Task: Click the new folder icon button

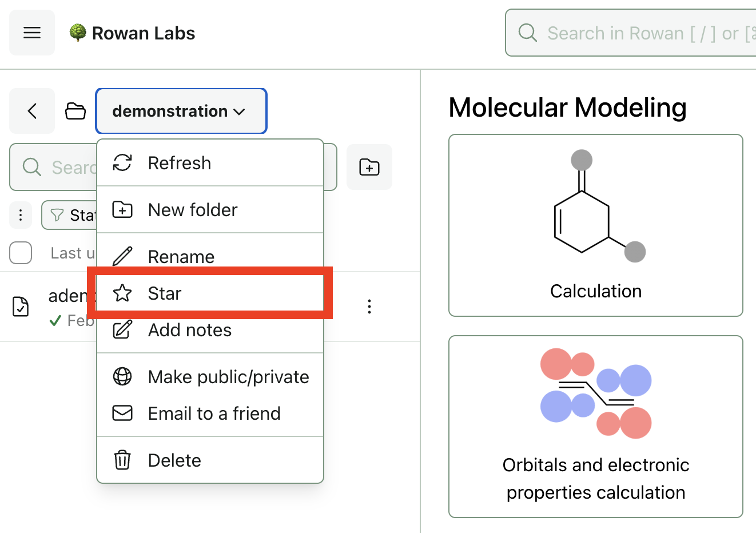Action: tap(369, 167)
